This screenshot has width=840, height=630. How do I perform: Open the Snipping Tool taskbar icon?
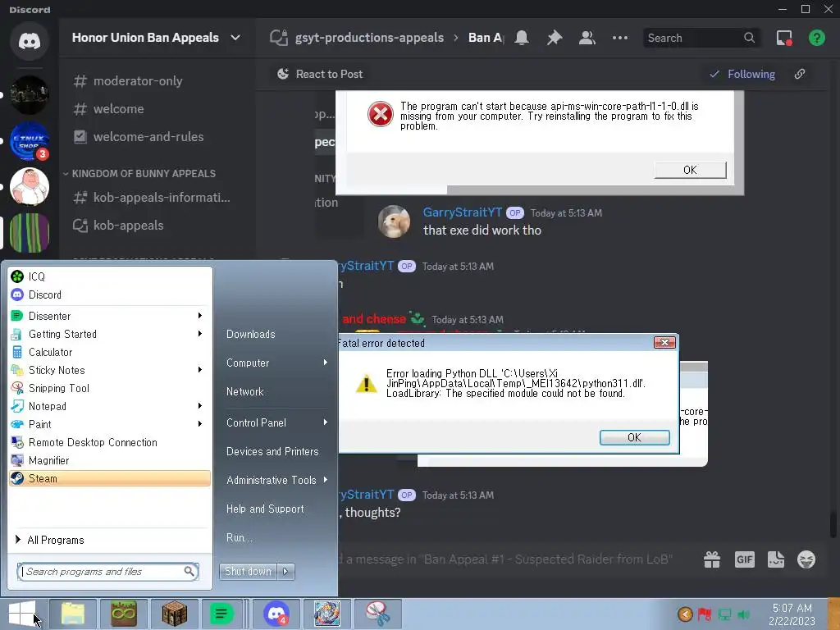(377, 614)
